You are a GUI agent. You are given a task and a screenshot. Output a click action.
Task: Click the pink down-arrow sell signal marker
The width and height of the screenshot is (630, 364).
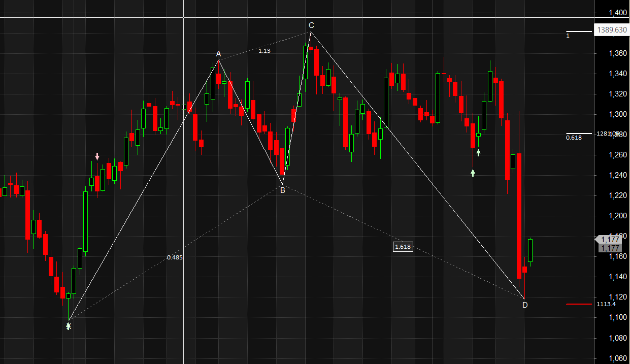click(96, 156)
